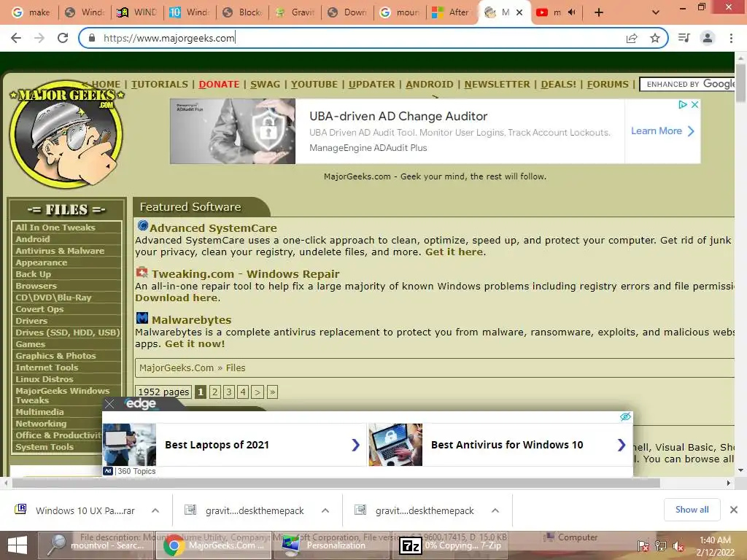
Task: Click the Google enhanced search box
Action: [x=687, y=85]
